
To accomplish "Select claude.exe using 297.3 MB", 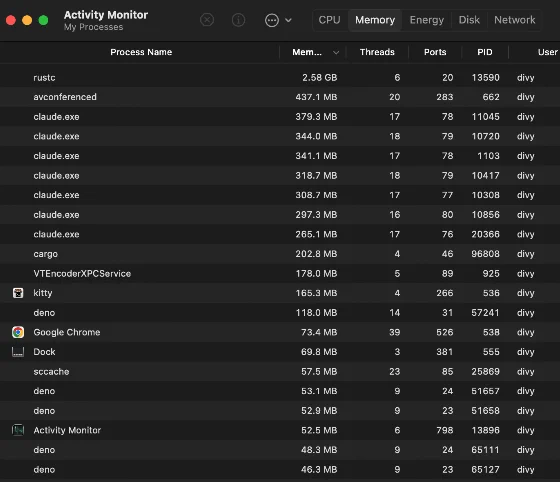I will coord(280,215).
